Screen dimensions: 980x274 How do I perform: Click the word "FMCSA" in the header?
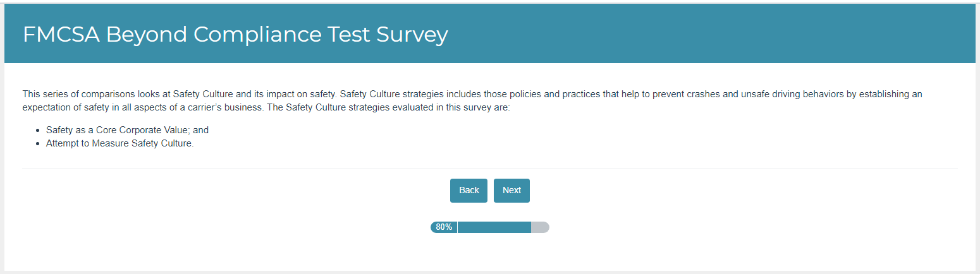(x=61, y=35)
